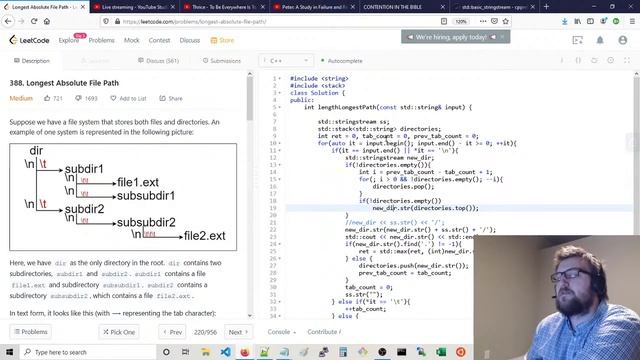Screen dimensions: 640x360
Task: Open the Firefox library icon
Action: click(x=577, y=21)
